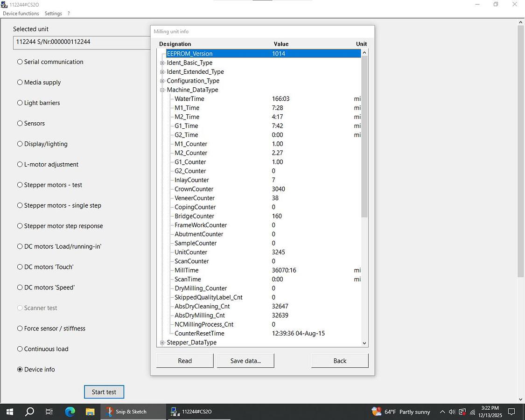Switch to Snip & Sketch app
The height and width of the screenshot is (420, 525).
click(x=126, y=412)
